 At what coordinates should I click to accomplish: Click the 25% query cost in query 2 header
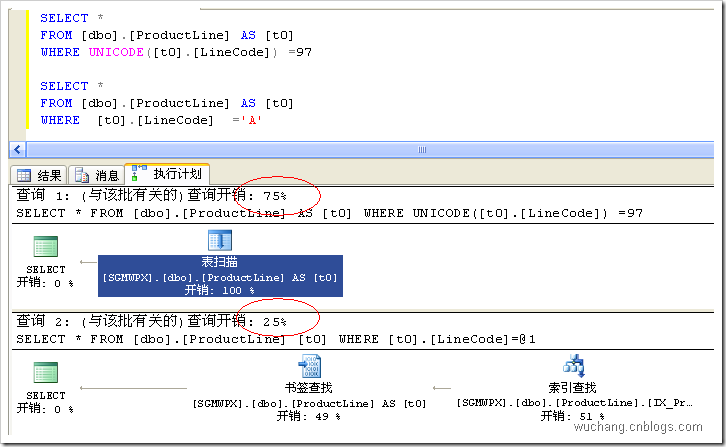[x=275, y=322]
